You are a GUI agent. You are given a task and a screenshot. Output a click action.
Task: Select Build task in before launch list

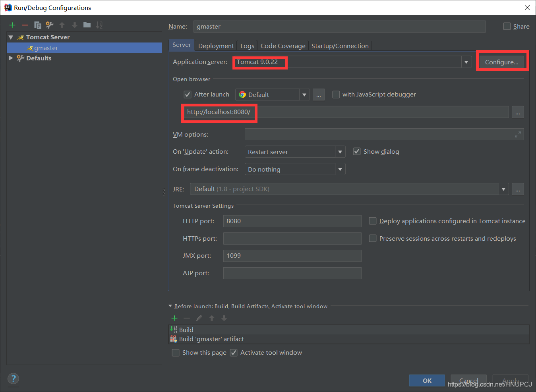pos(349,330)
